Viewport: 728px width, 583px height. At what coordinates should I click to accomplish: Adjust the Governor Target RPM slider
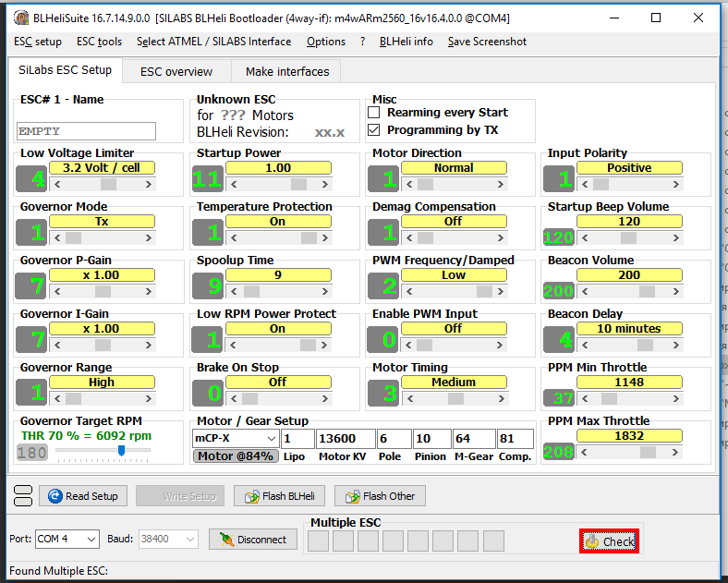pos(121,451)
